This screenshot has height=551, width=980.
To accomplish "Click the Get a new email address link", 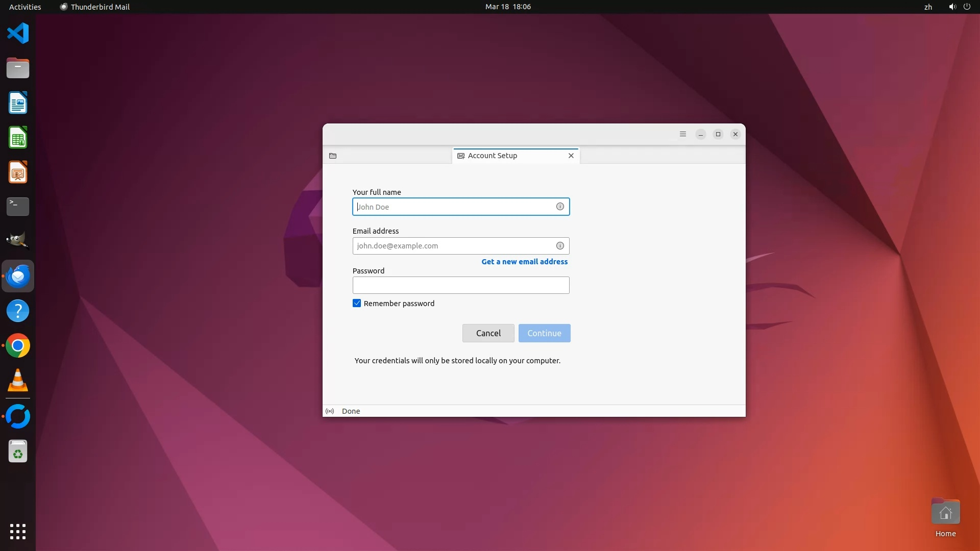I will point(524,262).
